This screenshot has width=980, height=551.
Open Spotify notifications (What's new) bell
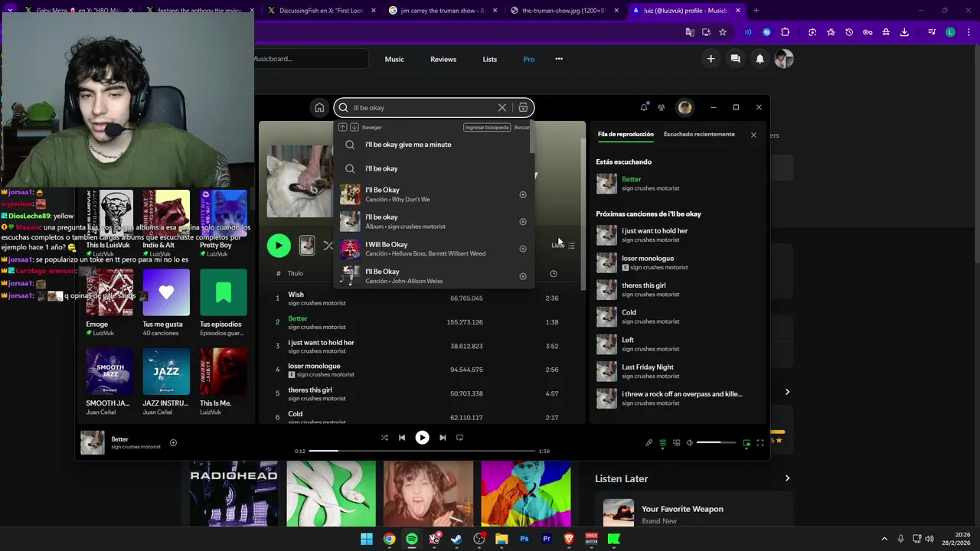point(644,108)
